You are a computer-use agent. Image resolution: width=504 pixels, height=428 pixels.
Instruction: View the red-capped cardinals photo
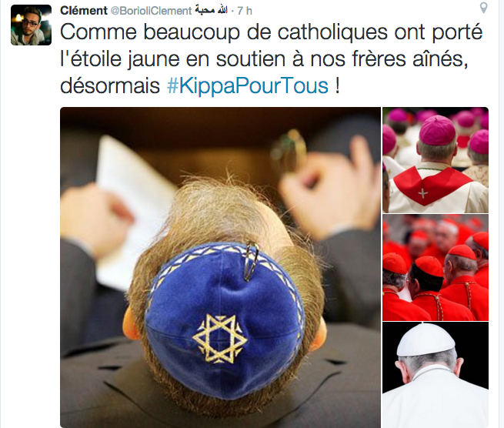coord(436,268)
